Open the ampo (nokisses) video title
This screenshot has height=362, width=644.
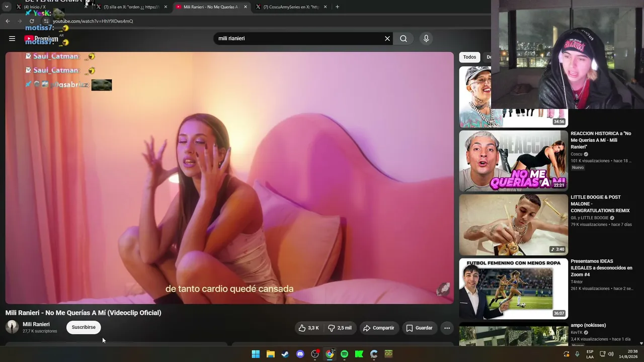[588, 325]
